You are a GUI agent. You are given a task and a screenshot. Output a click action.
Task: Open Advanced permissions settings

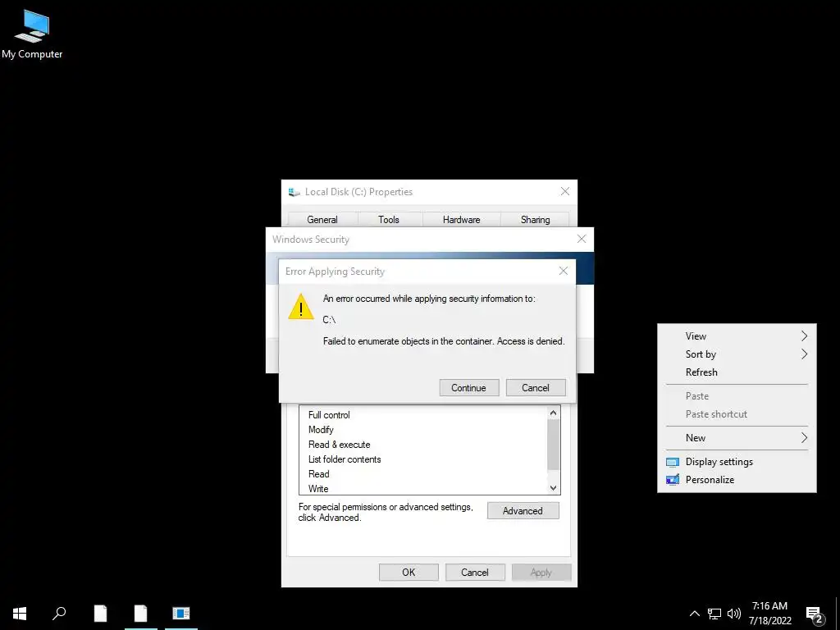pyautogui.click(x=523, y=510)
